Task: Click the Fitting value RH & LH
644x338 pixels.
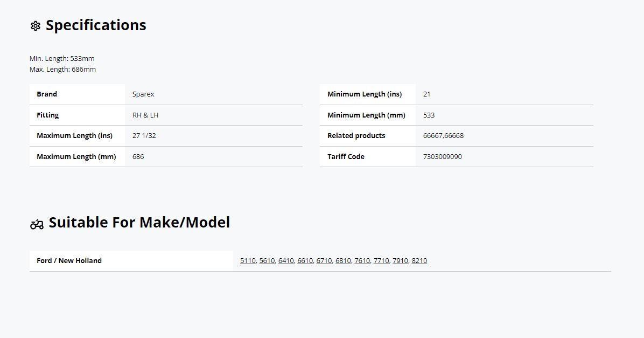Action: 145,115
